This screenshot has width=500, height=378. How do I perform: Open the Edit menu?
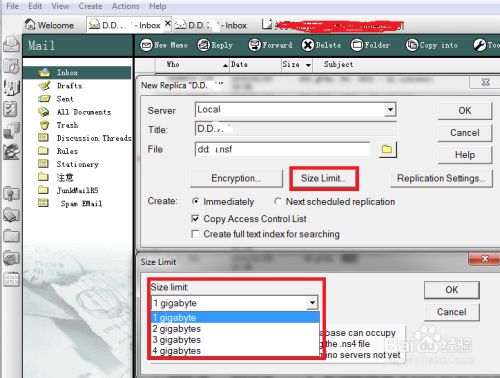(x=35, y=6)
